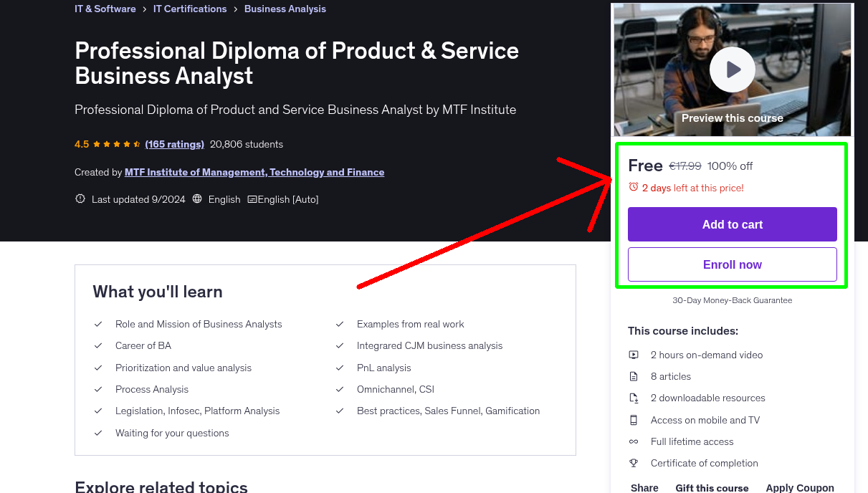Click the play preview icon on the video
Viewport: 868px width, 493px height.
tap(732, 69)
